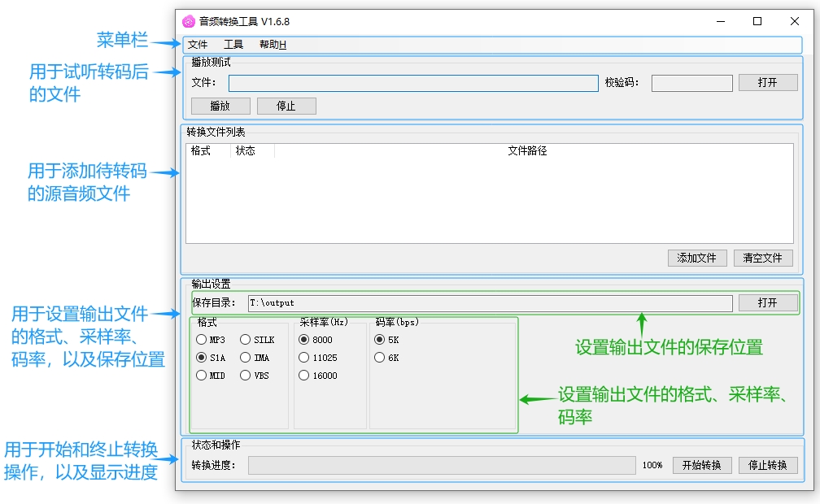This screenshot has width=820, height=504.
Task: Click the 播放 button
Action: (x=220, y=106)
